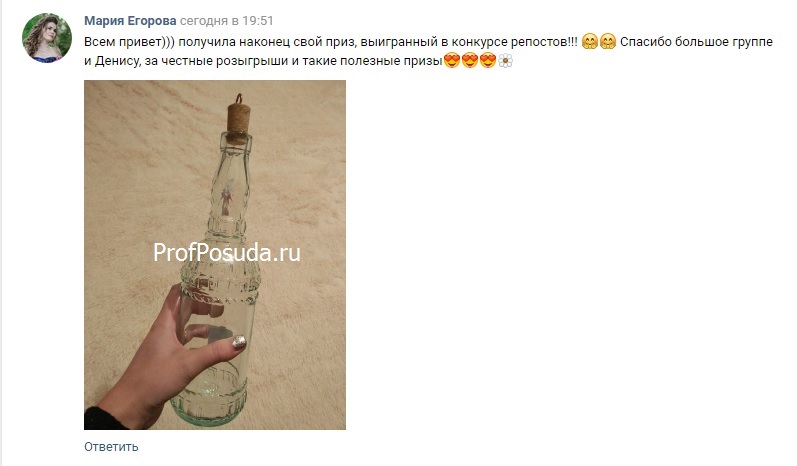Screen dimensions: 797x466
Task: Click Ответить to reply to the comment
Action: pyautogui.click(x=111, y=447)
